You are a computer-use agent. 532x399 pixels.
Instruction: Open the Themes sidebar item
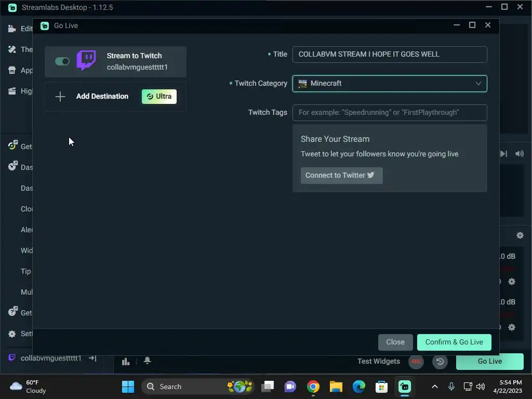20,49
